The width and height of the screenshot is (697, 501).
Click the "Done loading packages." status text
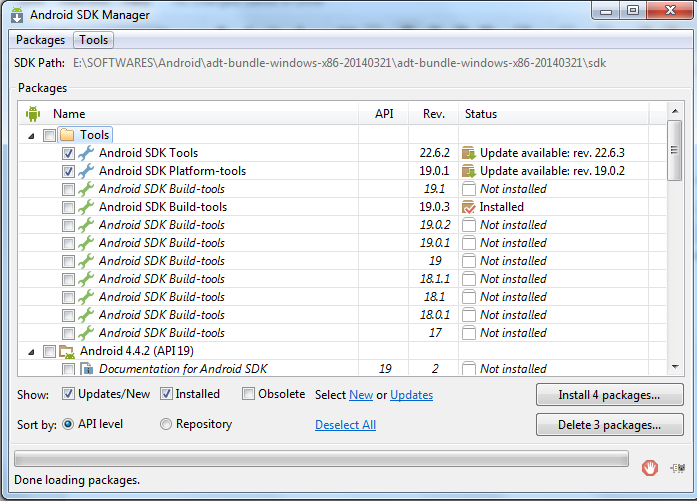point(77,480)
